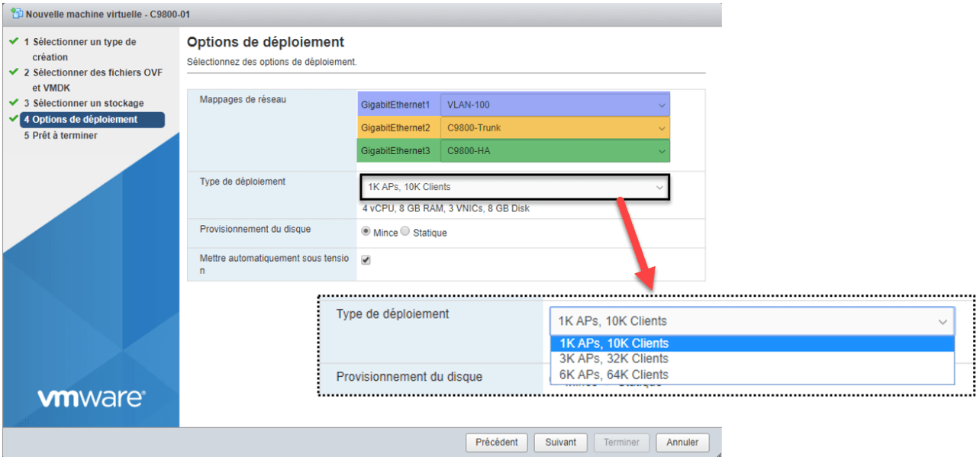Screen dimensions: 980x457
Task: Click the Suivant button
Action: (561, 443)
